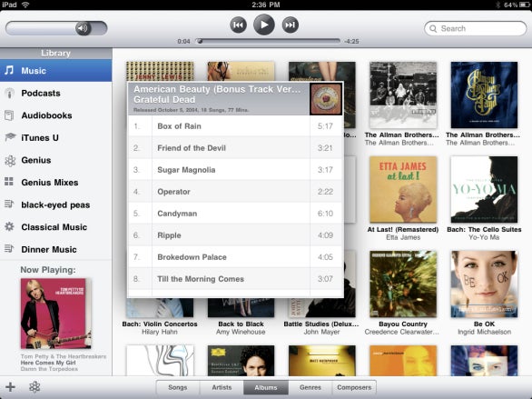Click the Audiobooks book icon
This screenshot has height=399, width=532.
point(9,115)
